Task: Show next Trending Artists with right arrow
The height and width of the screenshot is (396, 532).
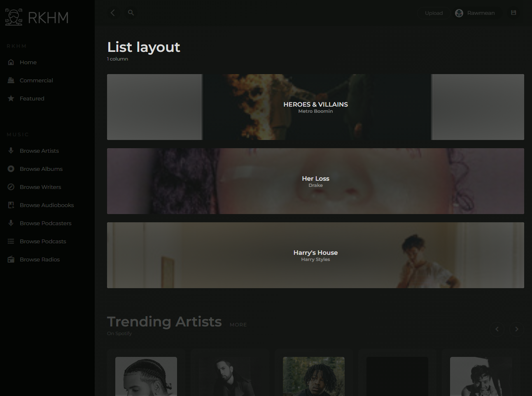Action: pos(517,329)
